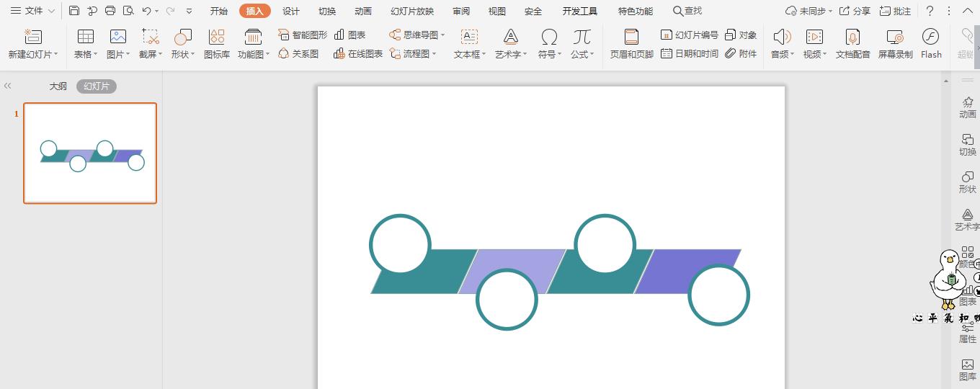Image resolution: width=980 pixels, height=389 pixels.
Task: Switch to the 设计 ribbon tab
Action: (x=291, y=11)
